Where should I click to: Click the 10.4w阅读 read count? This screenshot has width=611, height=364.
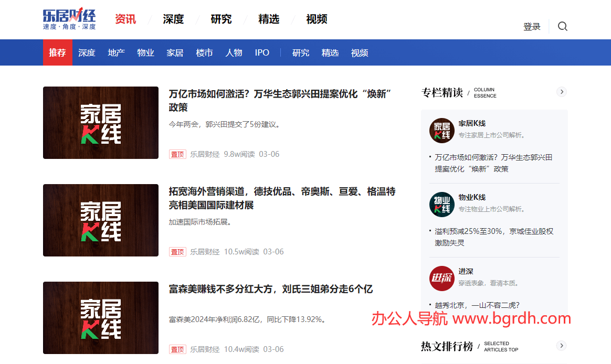pyautogui.click(x=241, y=349)
